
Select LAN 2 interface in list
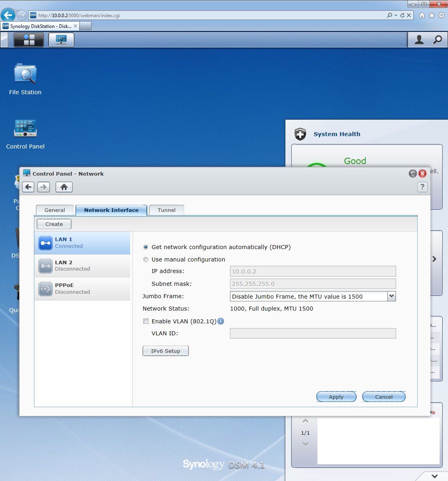tap(82, 266)
